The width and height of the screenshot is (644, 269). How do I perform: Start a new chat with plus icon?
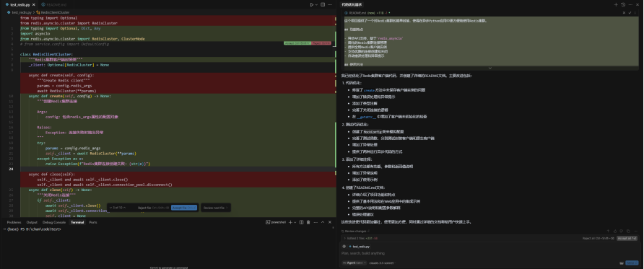coord(616,4)
